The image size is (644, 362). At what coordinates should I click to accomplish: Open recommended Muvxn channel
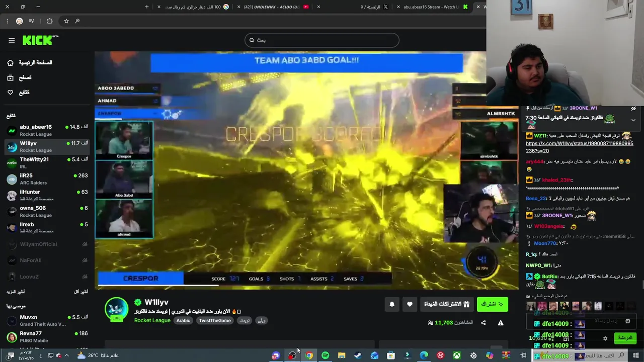47,320
